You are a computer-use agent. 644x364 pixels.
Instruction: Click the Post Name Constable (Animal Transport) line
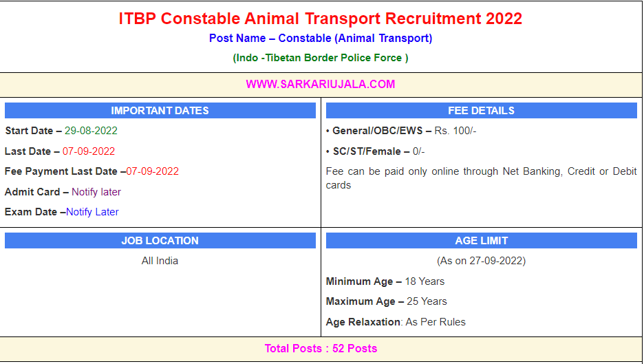[x=321, y=39]
